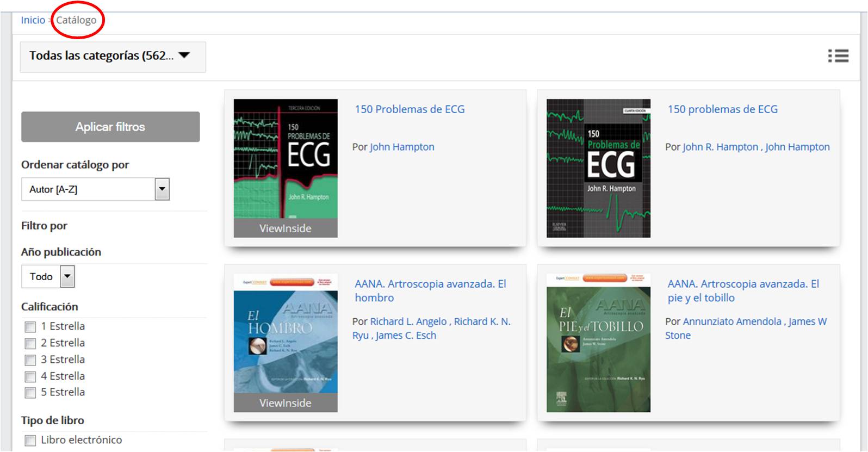Click the Aplicar filtros button
The width and height of the screenshot is (868, 452).
point(110,127)
